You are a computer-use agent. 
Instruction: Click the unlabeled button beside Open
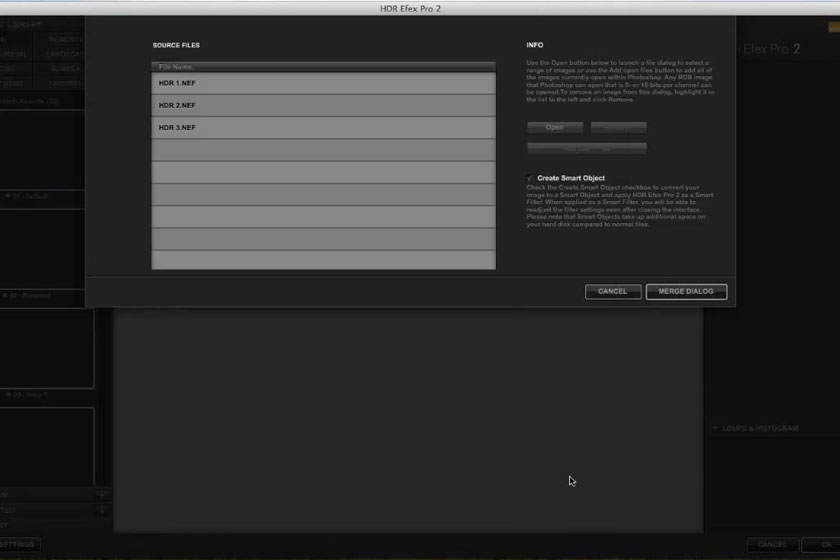(x=619, y=127)
